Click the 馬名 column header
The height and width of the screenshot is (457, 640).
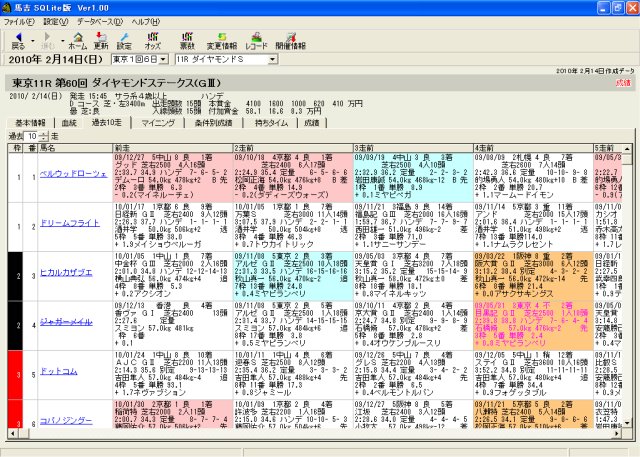(75, 148)
